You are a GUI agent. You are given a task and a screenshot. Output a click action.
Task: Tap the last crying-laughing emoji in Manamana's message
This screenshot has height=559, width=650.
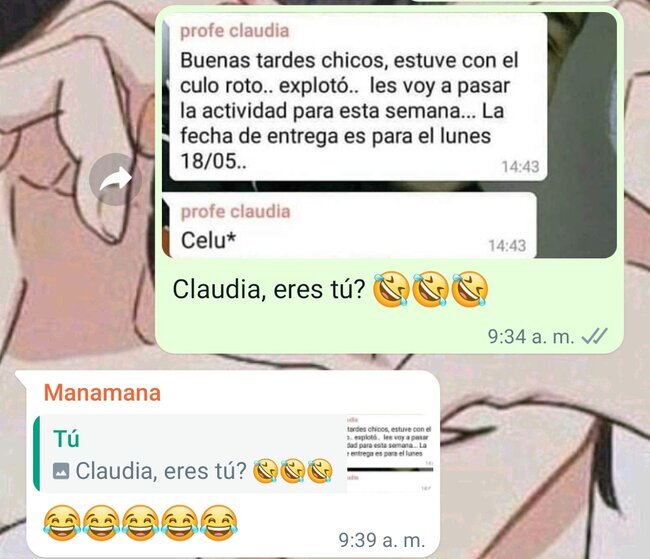point(219,523)
